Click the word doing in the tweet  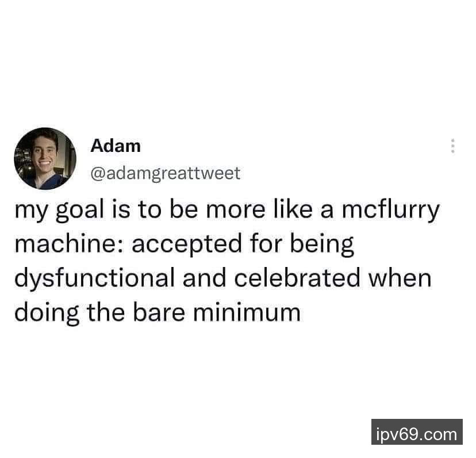47,313
